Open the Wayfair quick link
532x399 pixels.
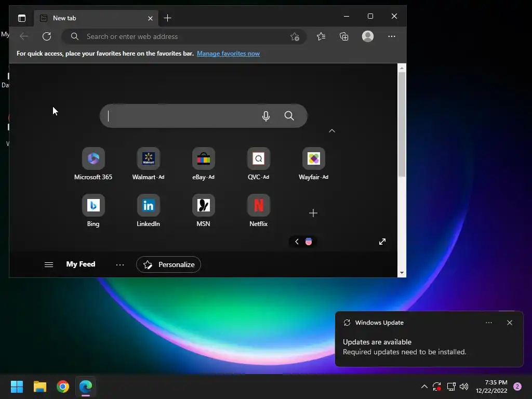pyautogui.click(x=313, y=164)
